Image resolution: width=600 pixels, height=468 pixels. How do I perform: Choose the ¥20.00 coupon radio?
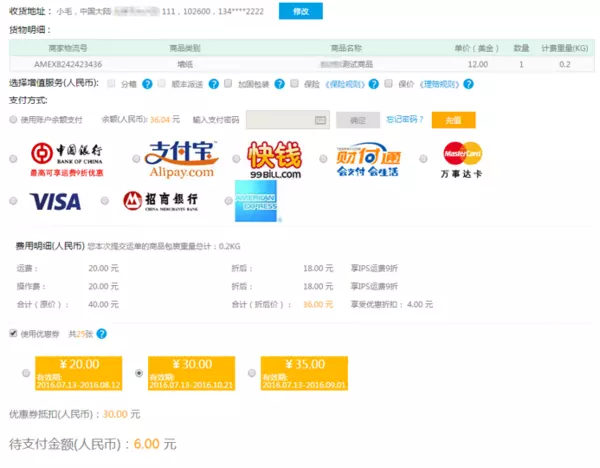point(26,373)
